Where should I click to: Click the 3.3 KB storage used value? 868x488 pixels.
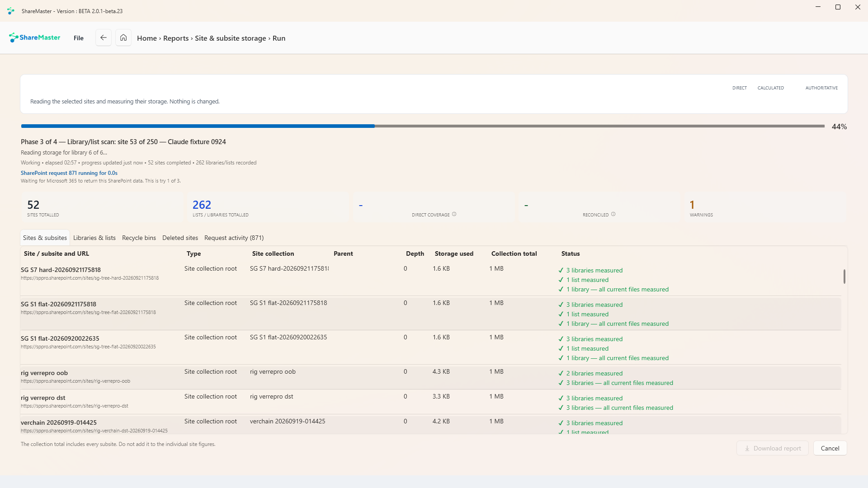441,396
